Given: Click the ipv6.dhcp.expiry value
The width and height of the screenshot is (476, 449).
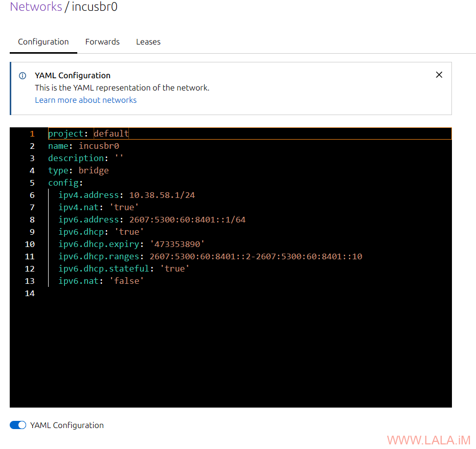Looking at the screenshot, I should click(x=177, y=244).
